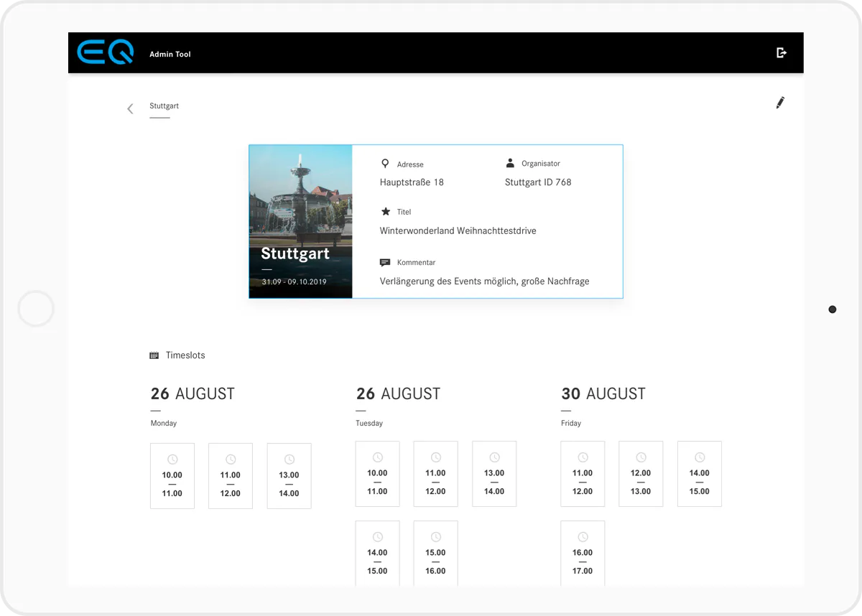862x616 pixels.
Task: Select Friday's 12.00–13.00 timeslot
Action: [641, 474]
